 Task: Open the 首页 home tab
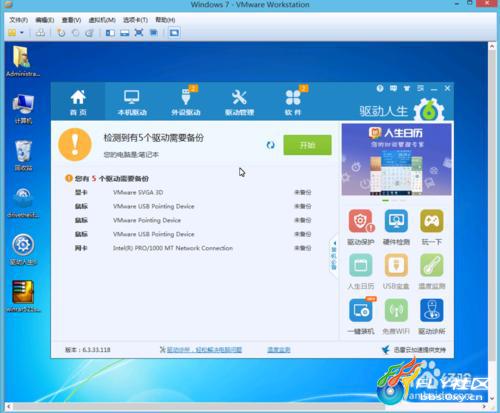pos(78,102)
